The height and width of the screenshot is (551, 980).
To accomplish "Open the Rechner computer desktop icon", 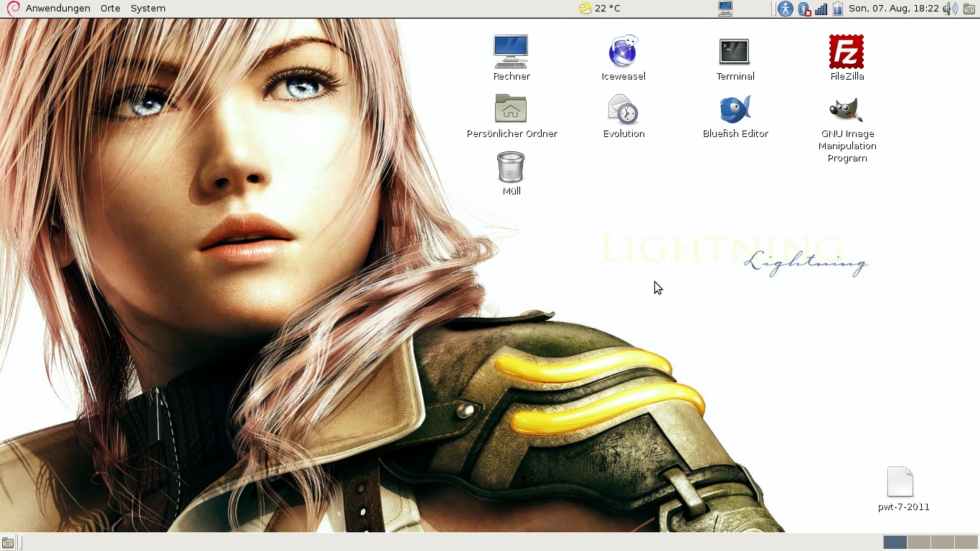I will pos(511,52).
